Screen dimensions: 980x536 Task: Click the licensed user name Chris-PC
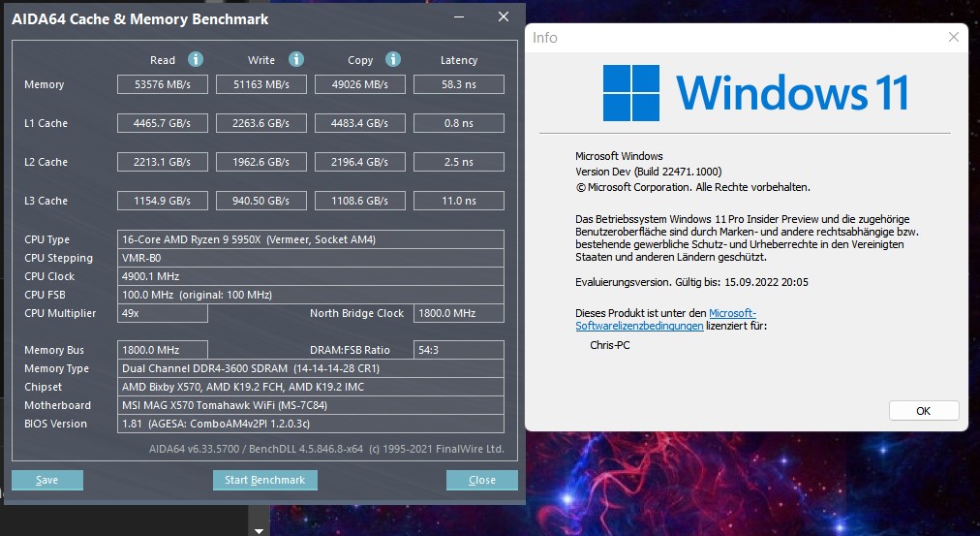610,345
